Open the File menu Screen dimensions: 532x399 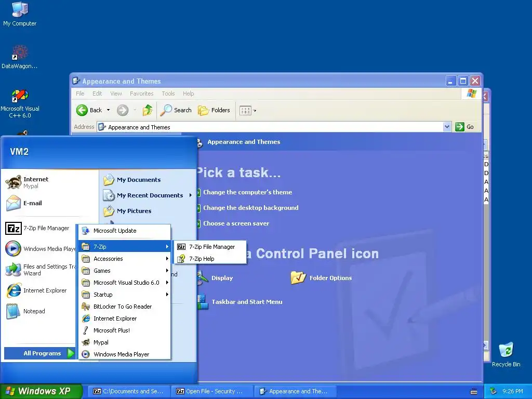(x=80, y=94)
